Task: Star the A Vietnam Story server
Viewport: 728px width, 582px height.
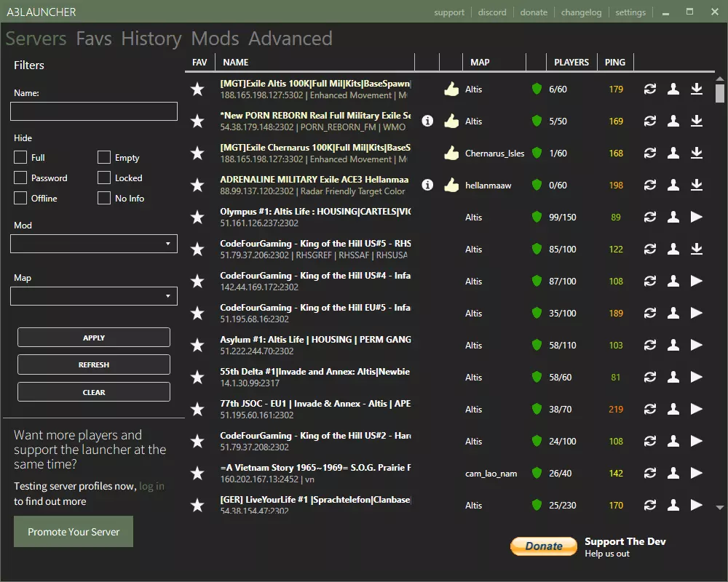Action: pos(197,474)
